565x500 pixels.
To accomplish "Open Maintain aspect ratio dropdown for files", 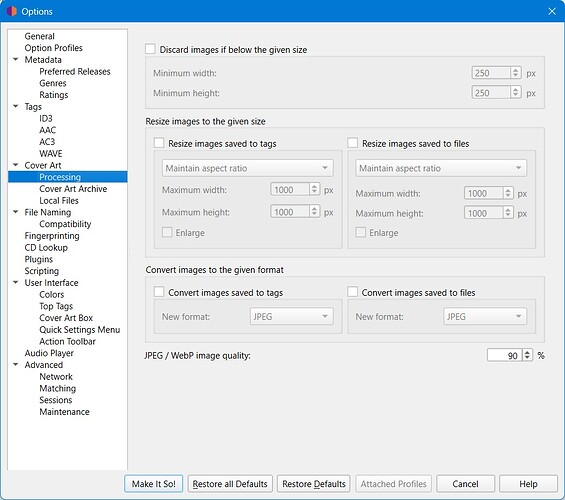I will (441, 168).
